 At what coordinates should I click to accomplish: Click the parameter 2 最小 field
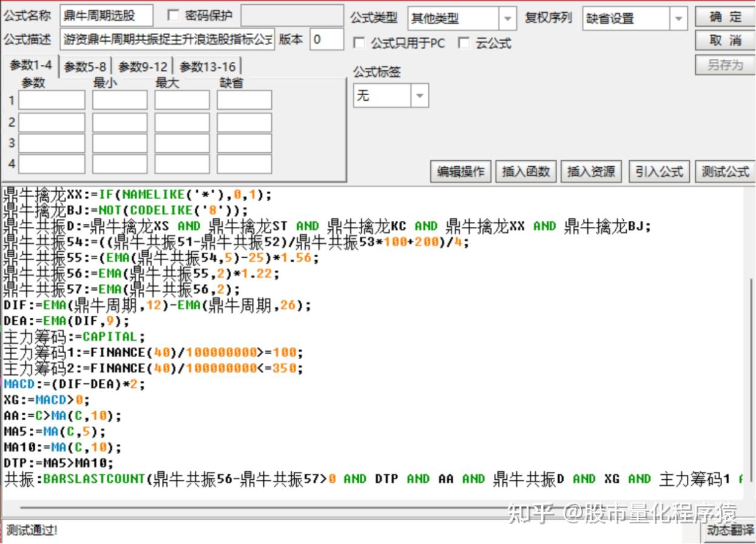[120, 122]
